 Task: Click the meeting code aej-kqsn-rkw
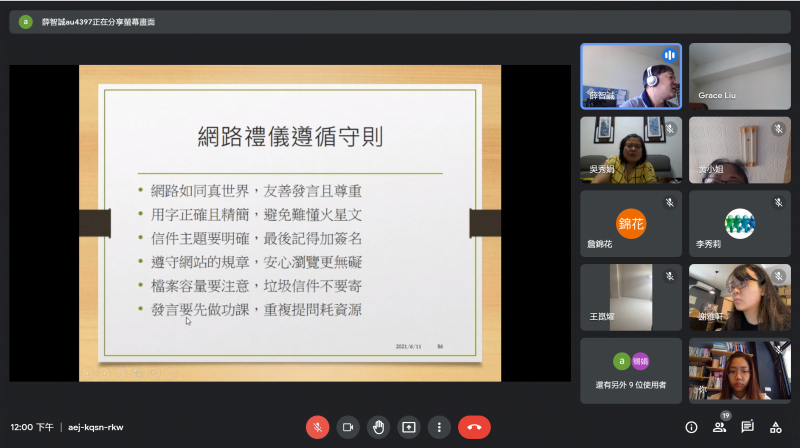96,427
